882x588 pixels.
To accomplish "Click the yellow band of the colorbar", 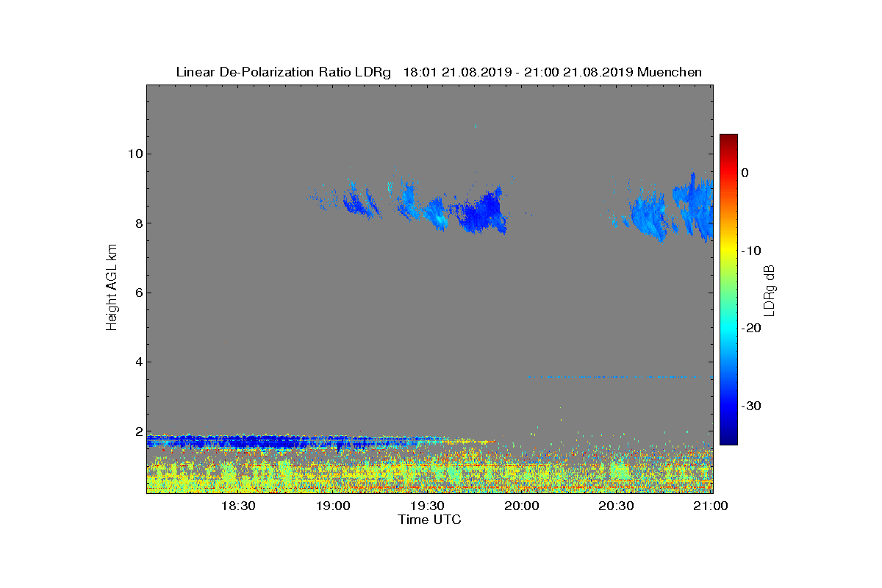I will tap(728, 251).
